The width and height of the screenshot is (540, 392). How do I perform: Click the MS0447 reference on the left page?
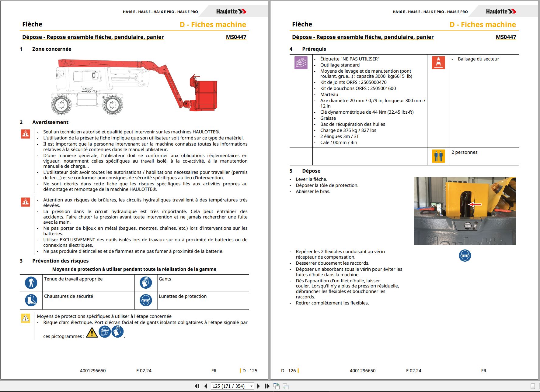[x=236, y=37]
